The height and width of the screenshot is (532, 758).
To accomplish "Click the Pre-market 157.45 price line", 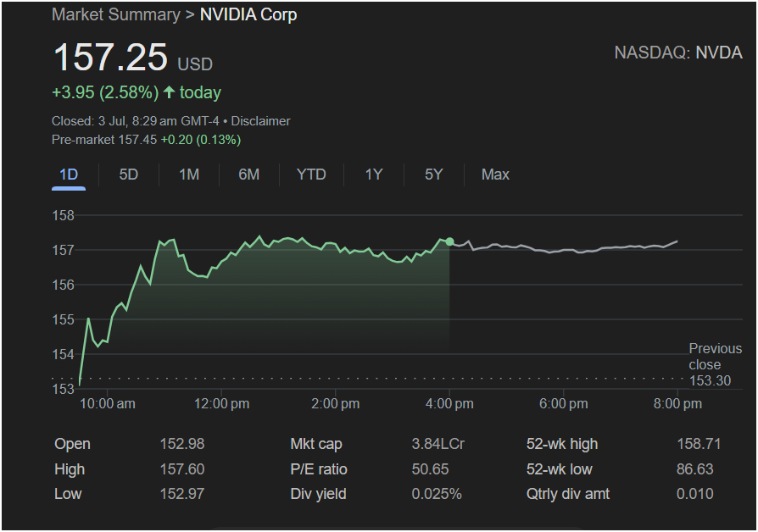I will [x=147, y=140].
